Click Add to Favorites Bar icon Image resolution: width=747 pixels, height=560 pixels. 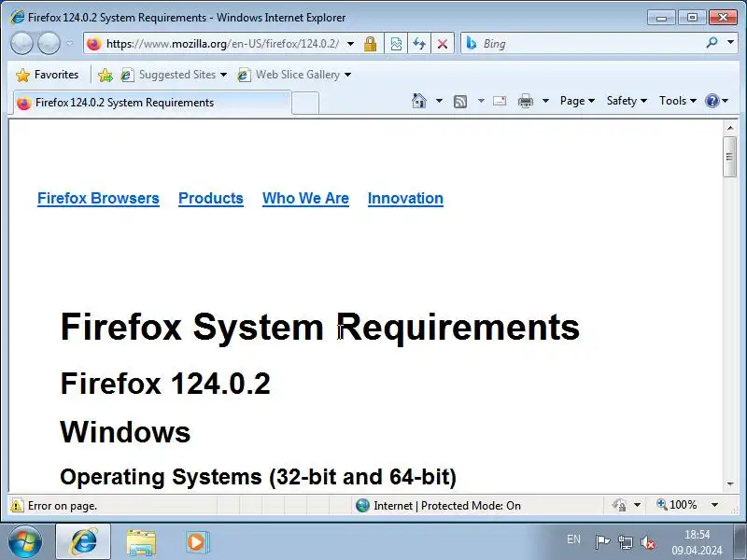(106, 75)
